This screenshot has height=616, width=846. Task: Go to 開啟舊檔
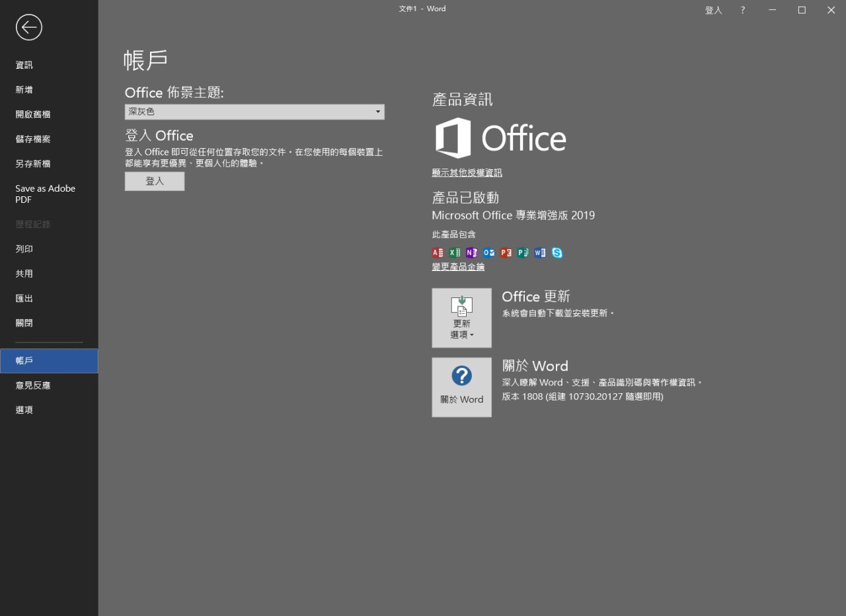(x=49, y=114)
